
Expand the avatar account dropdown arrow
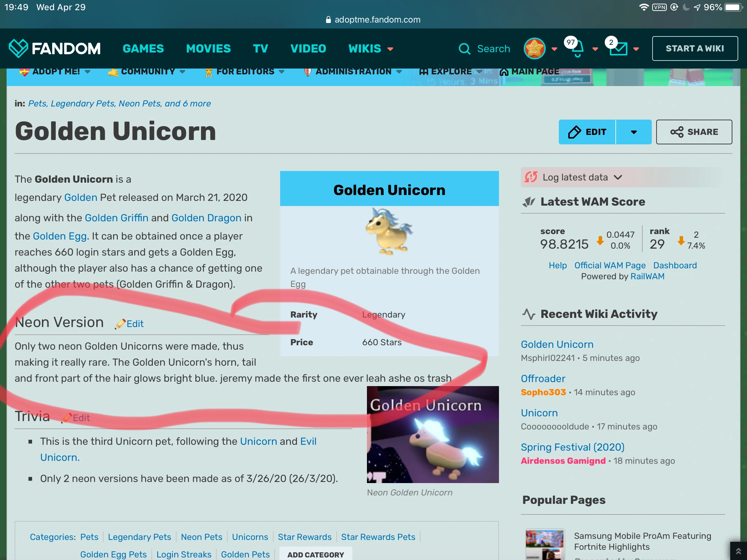pos(554,49)
